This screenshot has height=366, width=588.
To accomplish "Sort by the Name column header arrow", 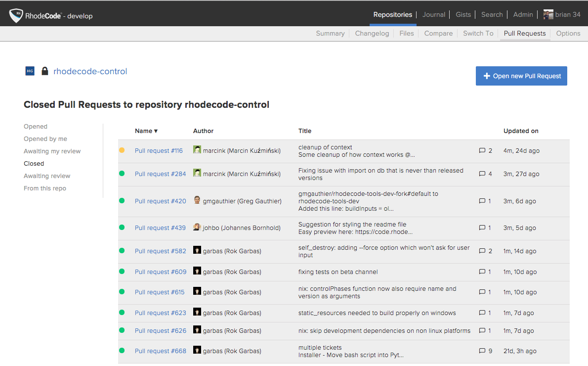I will [x=156, y=131].
